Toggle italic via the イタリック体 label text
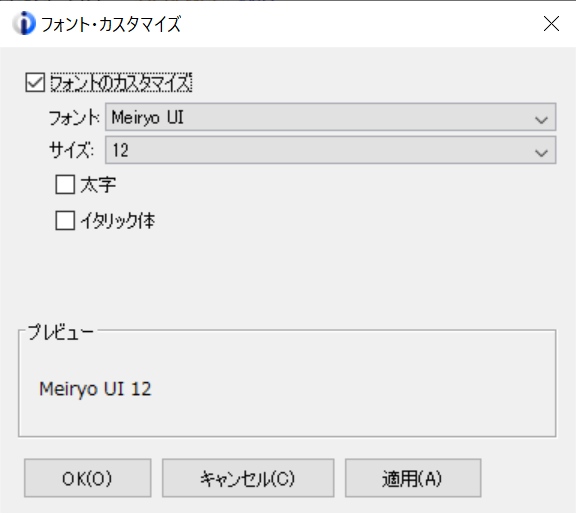 tap(118, 220)
